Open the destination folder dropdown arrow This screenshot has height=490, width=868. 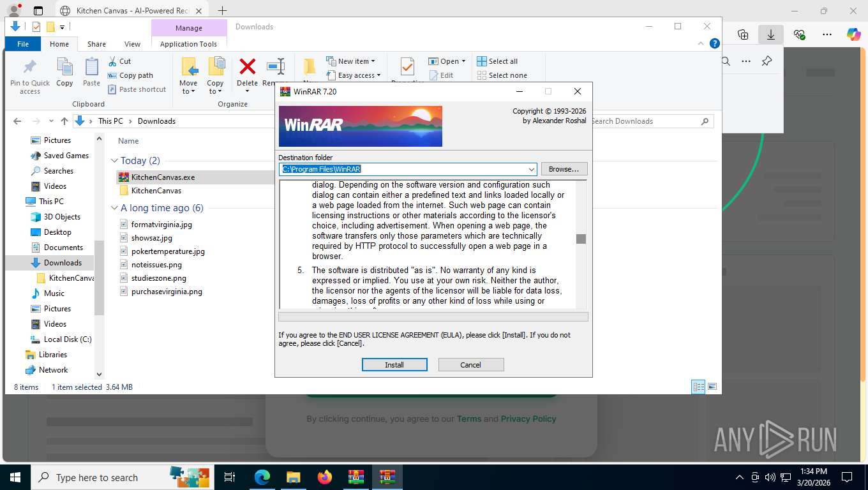(531, 170)
